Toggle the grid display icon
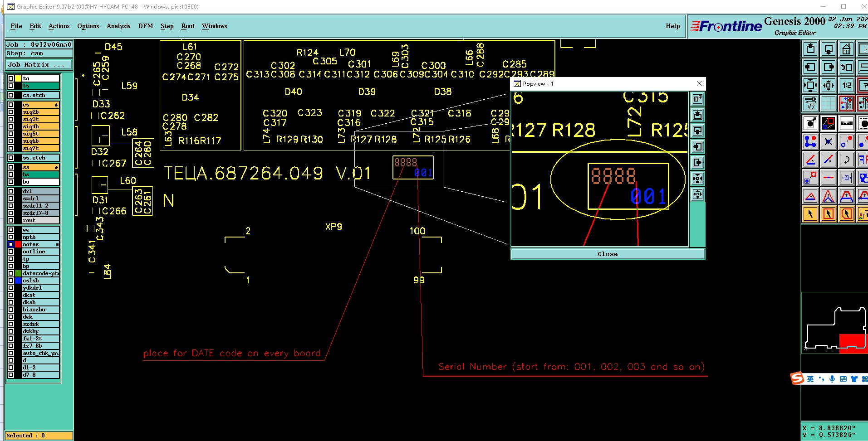This screenshot has height=441, width=868. pyautogui.click(x=829, y=103)
